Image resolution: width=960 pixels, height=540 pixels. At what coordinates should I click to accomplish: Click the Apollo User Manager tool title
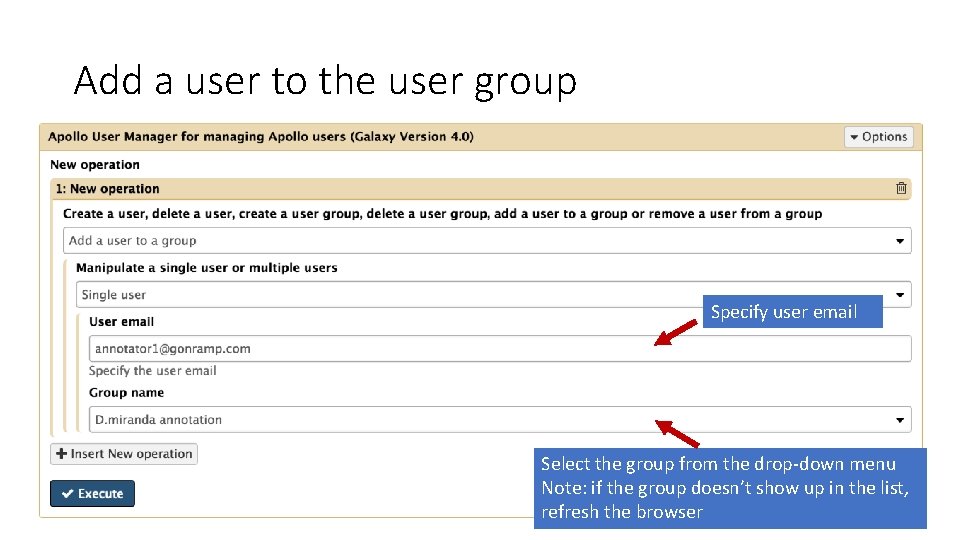point(261,137)
